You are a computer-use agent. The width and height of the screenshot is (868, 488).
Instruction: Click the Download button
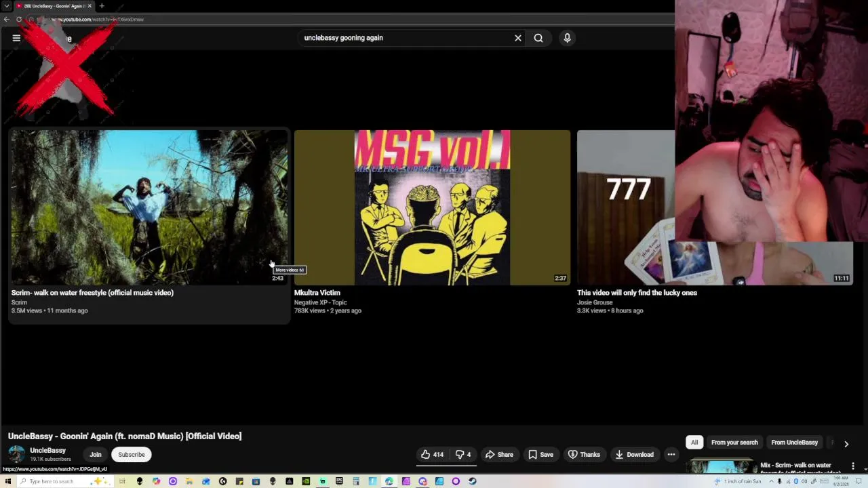[634, 455]
